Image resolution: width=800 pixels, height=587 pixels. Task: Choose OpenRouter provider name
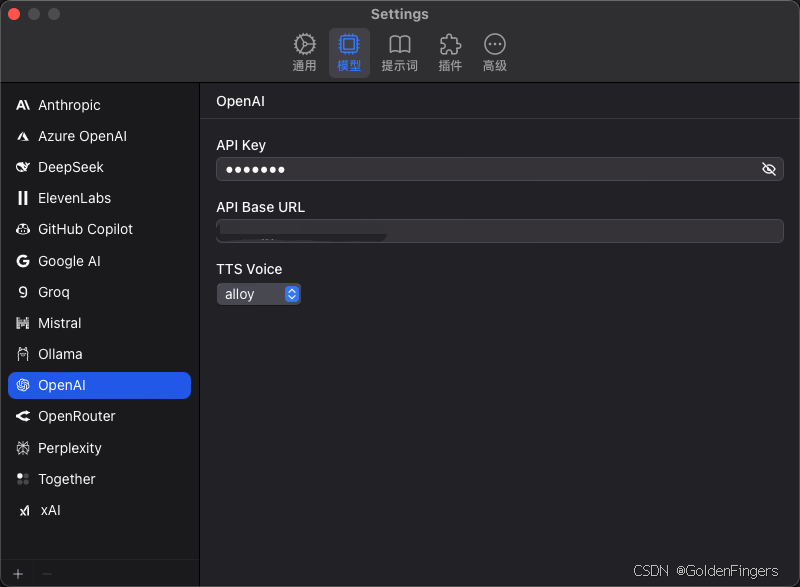(x=77, y=416)
